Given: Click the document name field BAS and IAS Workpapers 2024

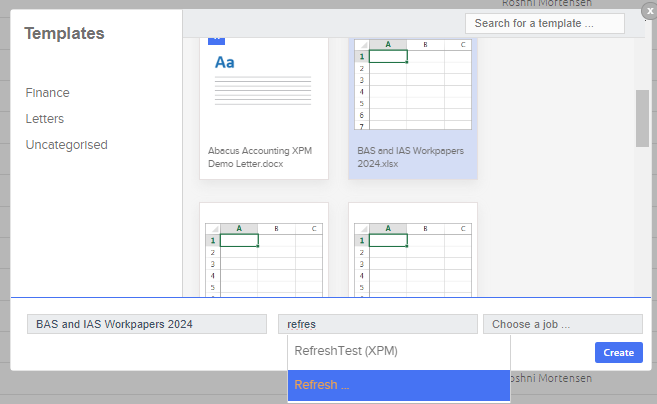Looking at the screenshot, I should (147, 324).
